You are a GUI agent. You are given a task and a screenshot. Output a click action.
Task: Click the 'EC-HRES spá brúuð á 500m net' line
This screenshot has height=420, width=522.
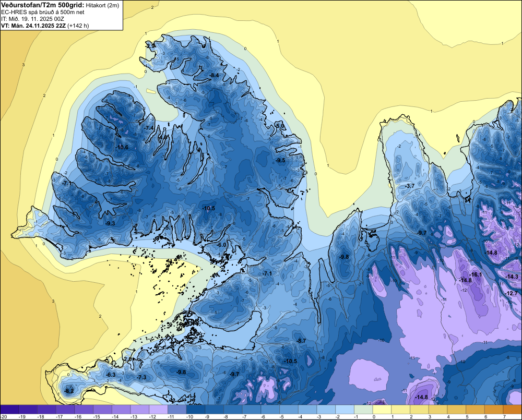pyautogui.click(x=43, y=13)
